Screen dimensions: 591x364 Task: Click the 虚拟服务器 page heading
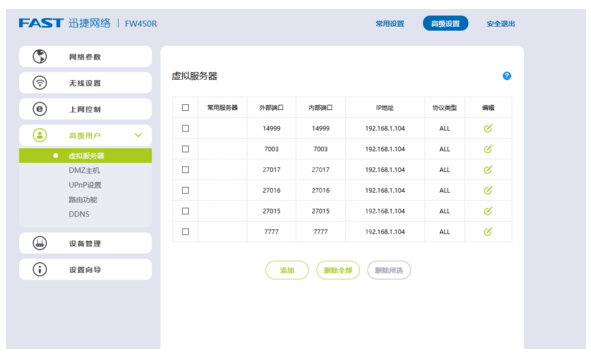(x=194, y=76)
